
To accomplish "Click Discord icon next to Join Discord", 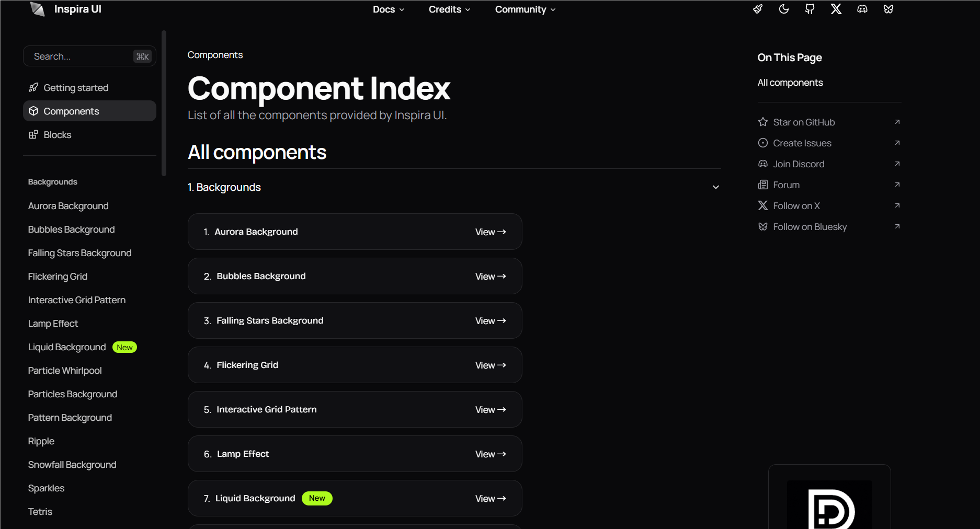I will pos(763,164).
